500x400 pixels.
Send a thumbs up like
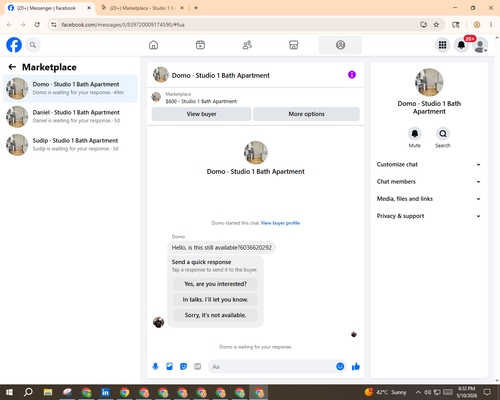pos(356,367)
